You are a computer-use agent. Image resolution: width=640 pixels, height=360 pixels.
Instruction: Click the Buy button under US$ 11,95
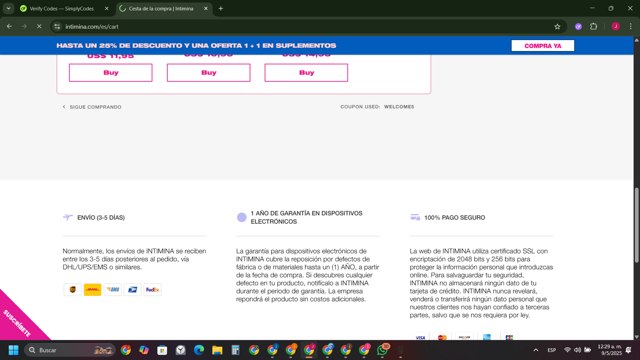point(111,73)
